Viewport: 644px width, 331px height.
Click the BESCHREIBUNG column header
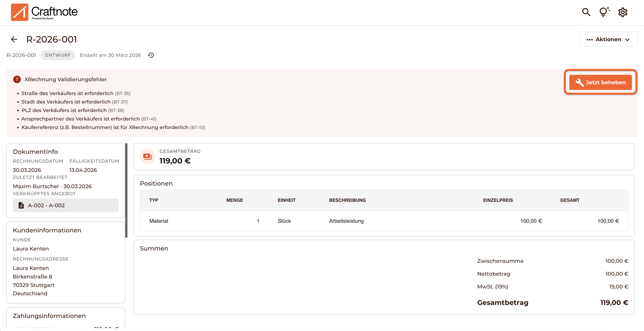347,200
